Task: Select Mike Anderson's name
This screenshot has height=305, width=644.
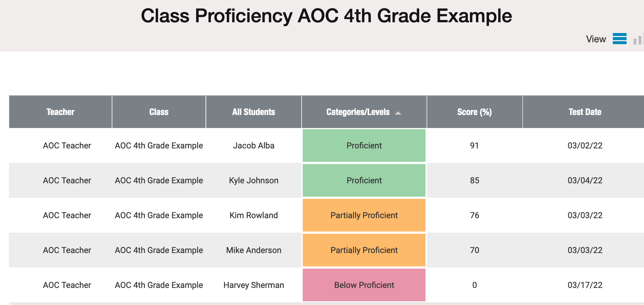Action: [254, 250]
